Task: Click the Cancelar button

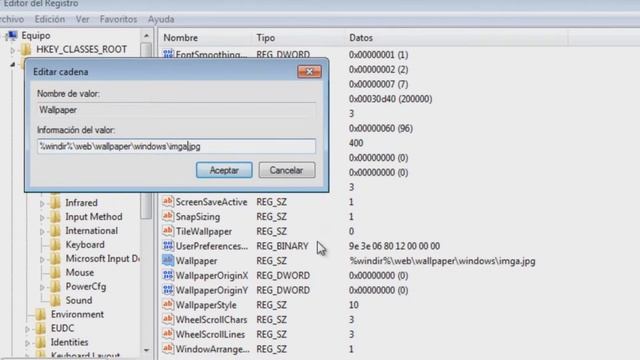Action: [287, 170]
